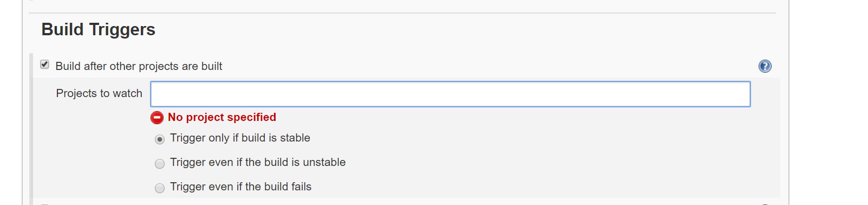Focus the Projects to watch text field

click(451, 94)
